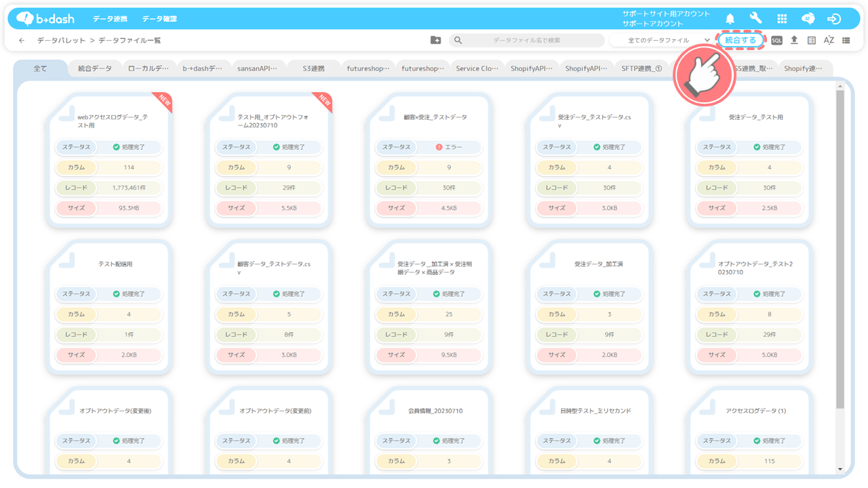Click the upload file icon
The height and width of the screenshot is (488, 868).
[794, 41]
